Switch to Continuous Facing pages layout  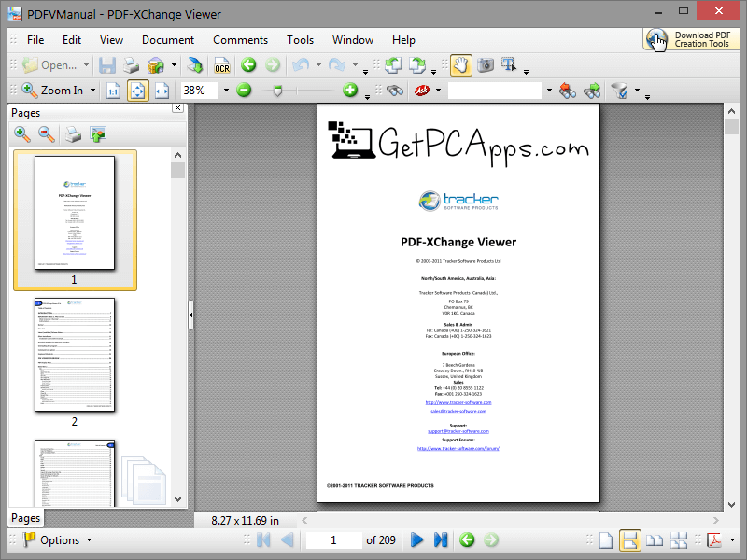(x=679, y=540)
